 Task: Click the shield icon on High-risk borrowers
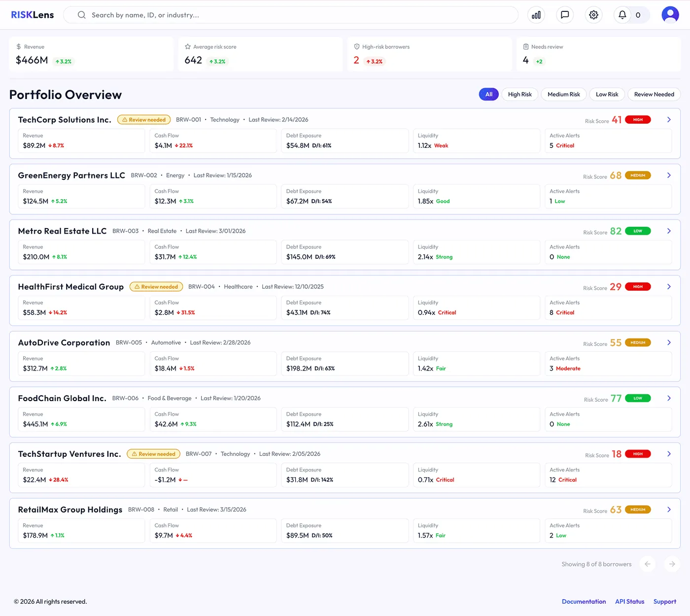coord(357,47)
